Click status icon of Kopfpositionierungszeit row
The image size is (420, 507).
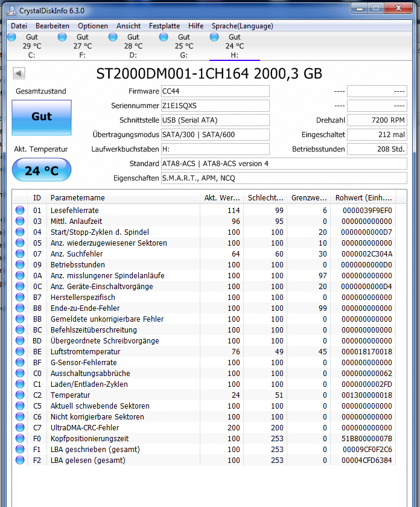(20, 438)
